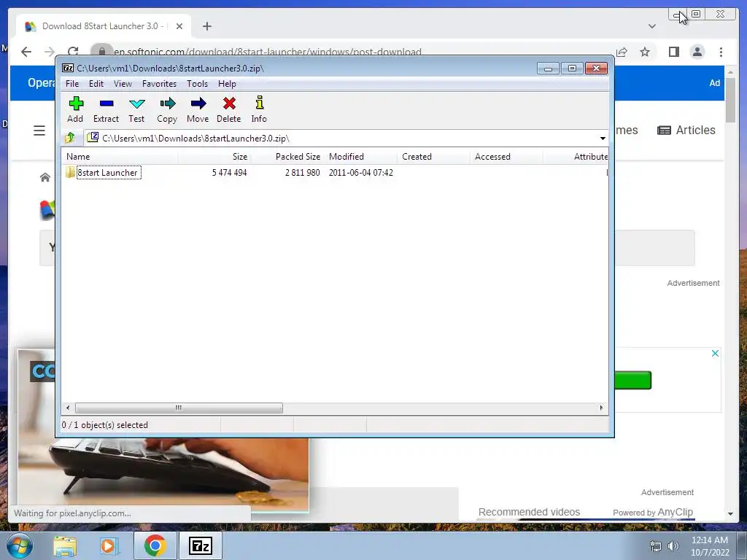Close the Download 8Start Launcher Chrome tab

(179, 26)
